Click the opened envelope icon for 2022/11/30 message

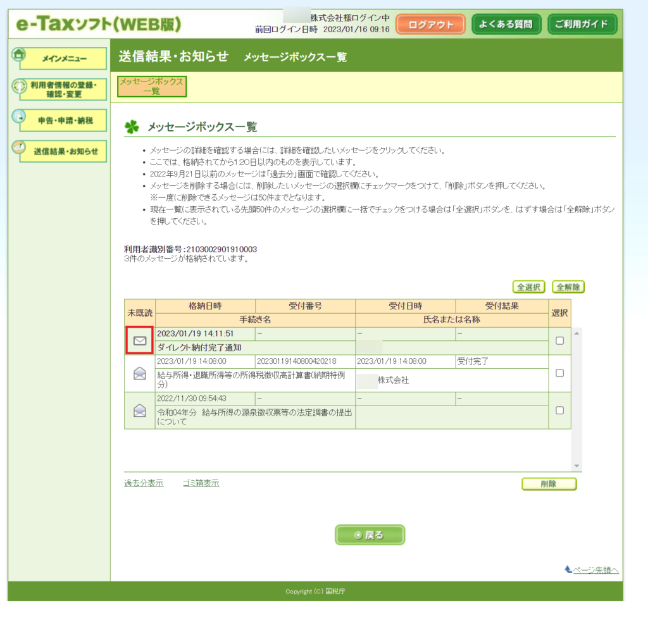[140, 411]
